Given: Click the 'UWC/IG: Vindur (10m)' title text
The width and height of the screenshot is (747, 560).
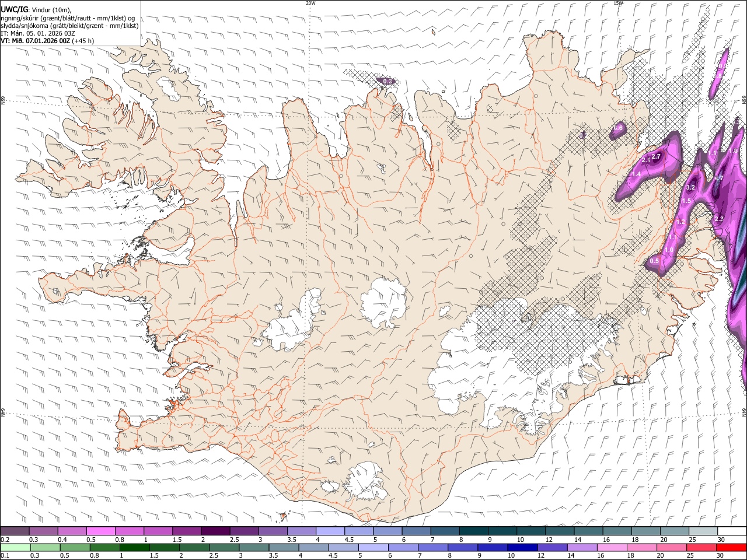Looking at the screenshot, I should click(x=36, y=10).
